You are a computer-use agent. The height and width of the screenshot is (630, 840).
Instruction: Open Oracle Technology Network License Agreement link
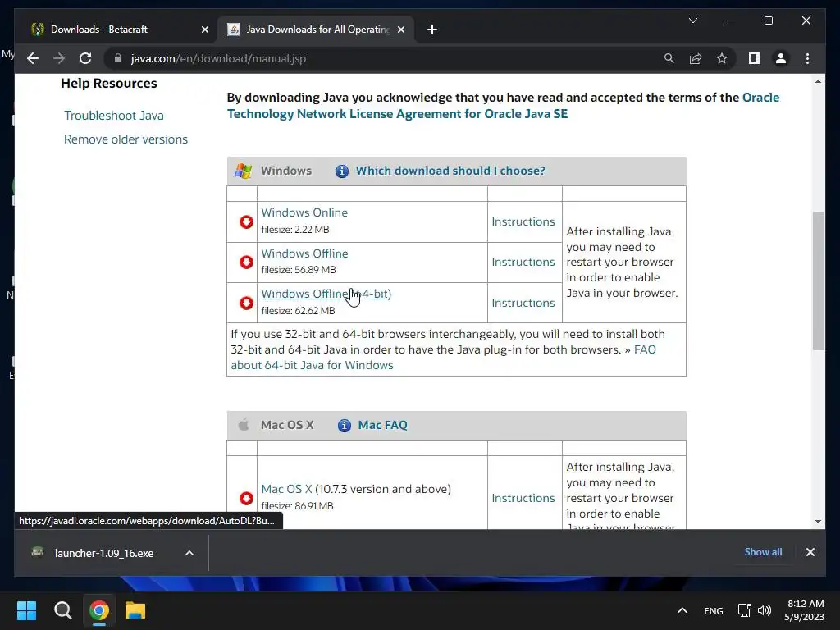click(x=503, y=106)
